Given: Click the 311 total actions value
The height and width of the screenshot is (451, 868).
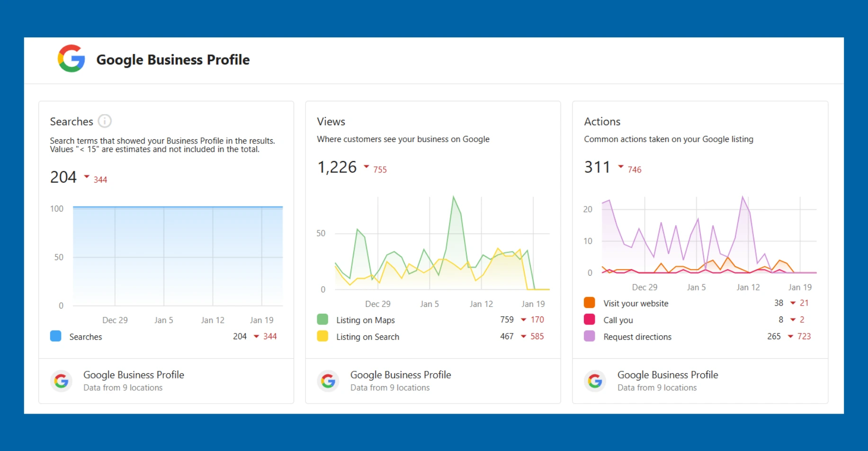Looking at the screenshot, I should tap(597, 167).
